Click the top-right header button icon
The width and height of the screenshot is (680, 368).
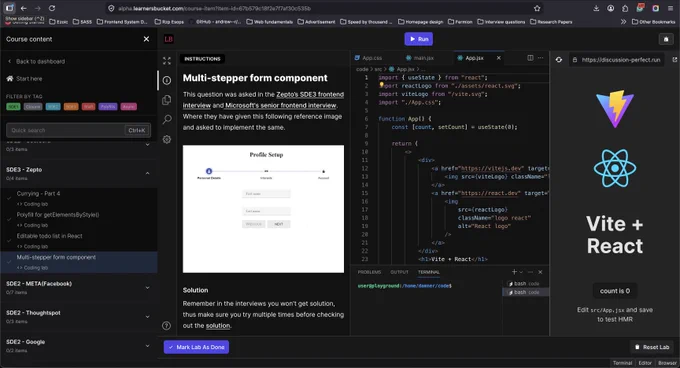pos(666,39)
